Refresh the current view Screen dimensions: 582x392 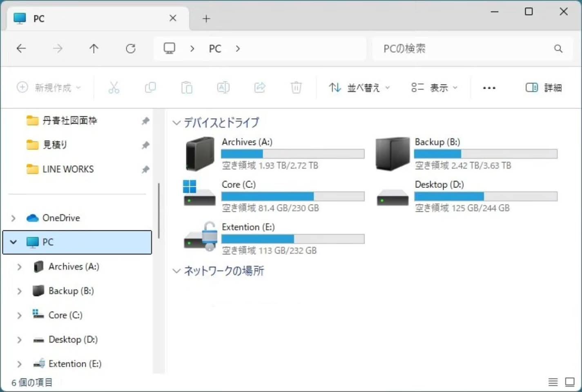pos(131,49)
